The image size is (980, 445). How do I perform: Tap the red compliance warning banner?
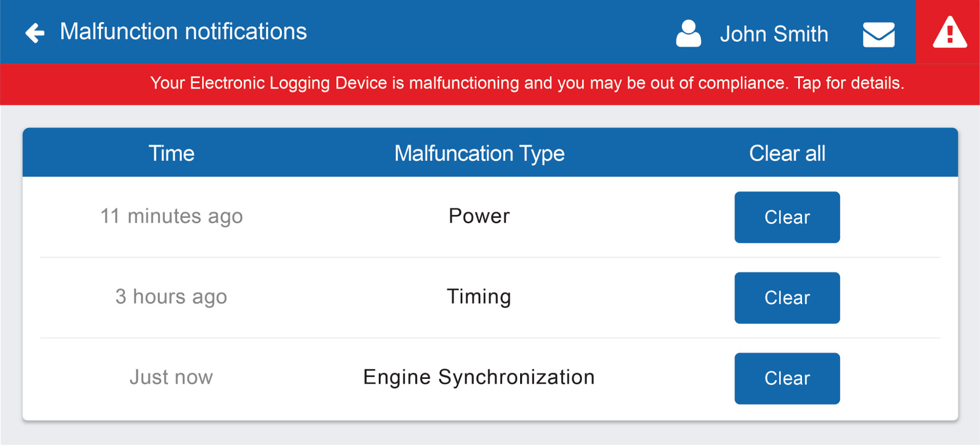tap(490, 84)
